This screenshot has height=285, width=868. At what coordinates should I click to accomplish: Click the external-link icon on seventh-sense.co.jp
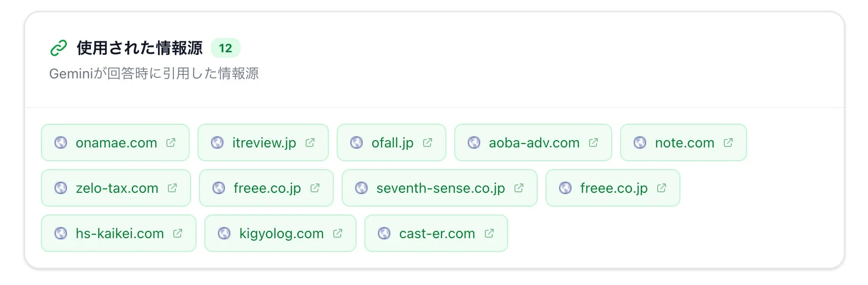(518, 188)
